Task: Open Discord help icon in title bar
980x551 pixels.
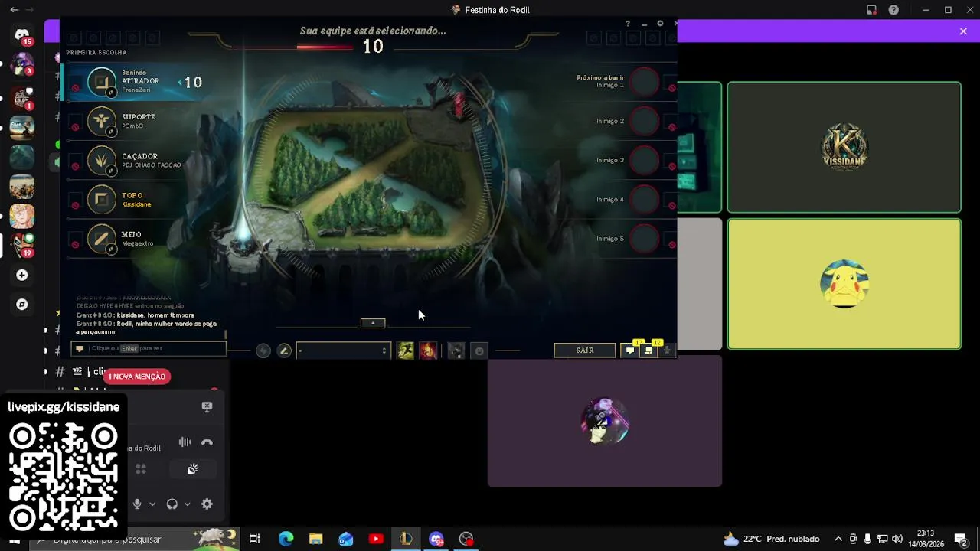Action: click(893, 10)
